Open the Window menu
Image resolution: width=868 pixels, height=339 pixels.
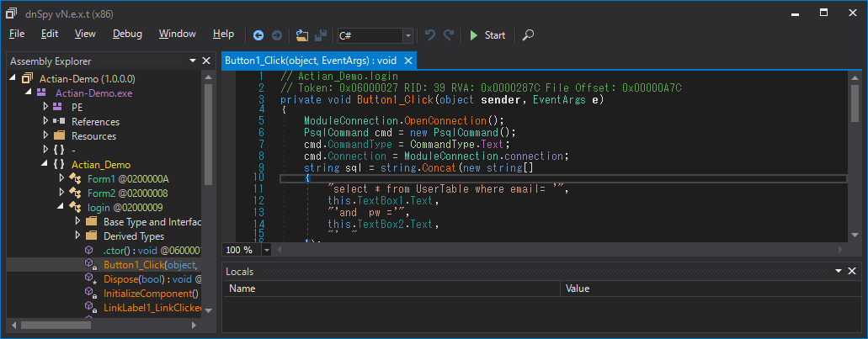[x=177, y=34]
